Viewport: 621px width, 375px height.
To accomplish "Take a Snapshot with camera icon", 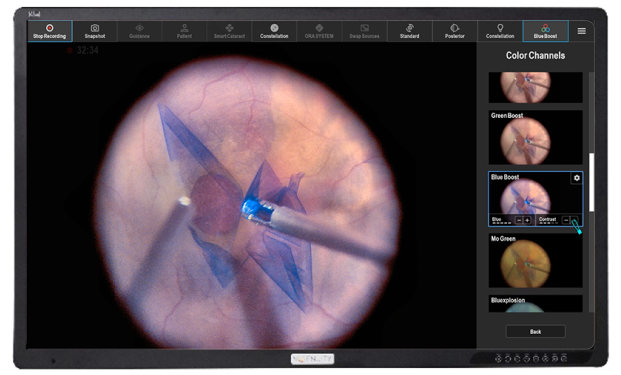I will coord(95,31).
